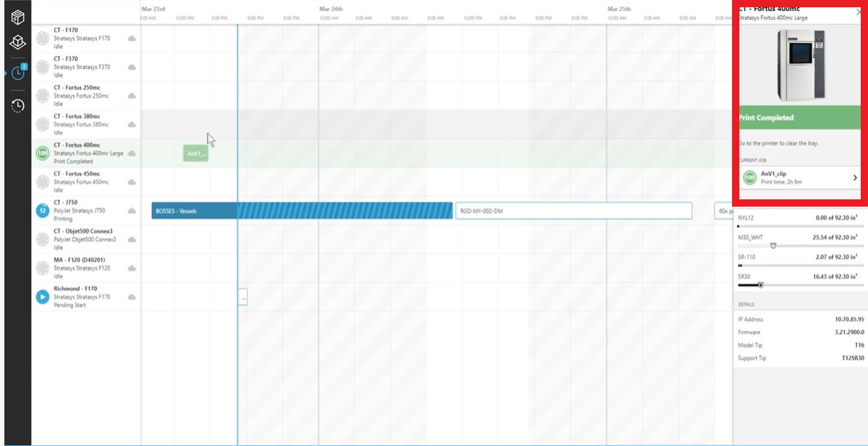Select CT - Fortus 380mc printer name
The image size is (868, 446).
click(x=77, y=116)
